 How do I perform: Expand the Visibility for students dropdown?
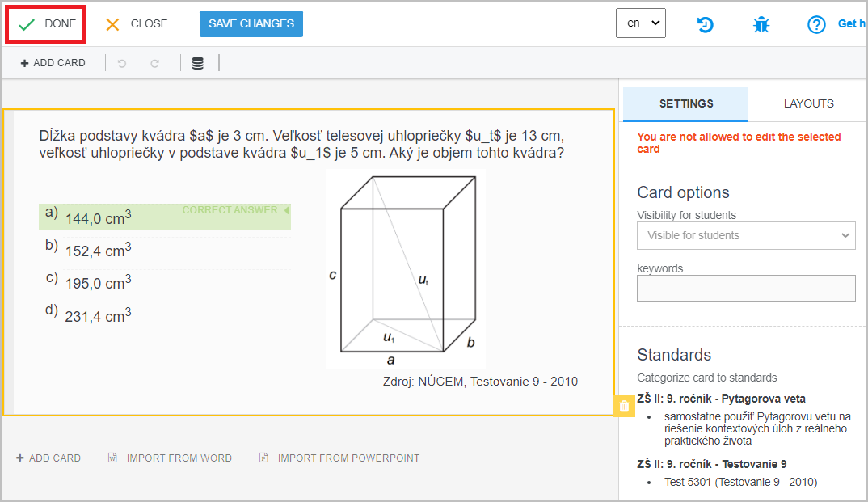[745, 235]
